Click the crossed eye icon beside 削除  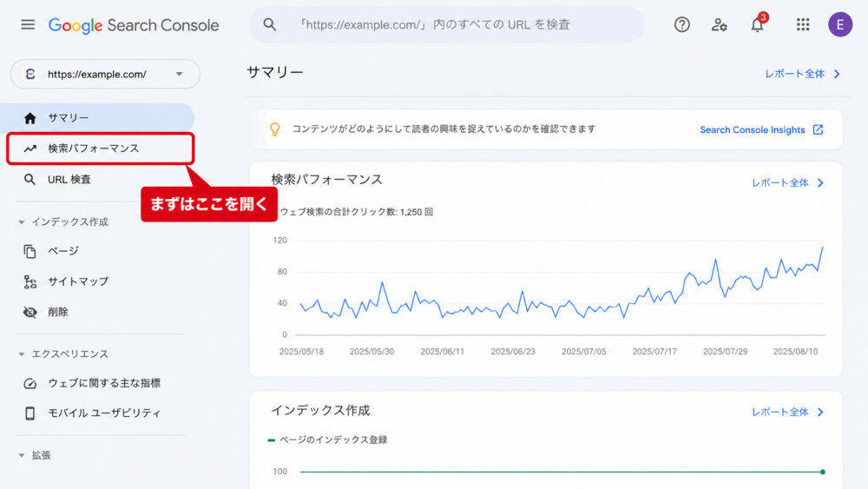(x=30, y=313)
